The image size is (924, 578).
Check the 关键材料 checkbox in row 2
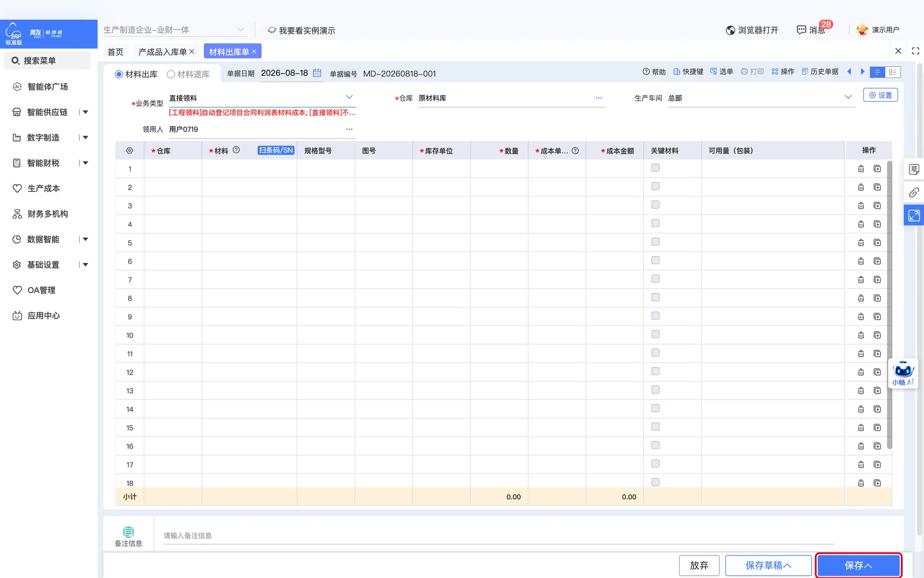point(655,186)
